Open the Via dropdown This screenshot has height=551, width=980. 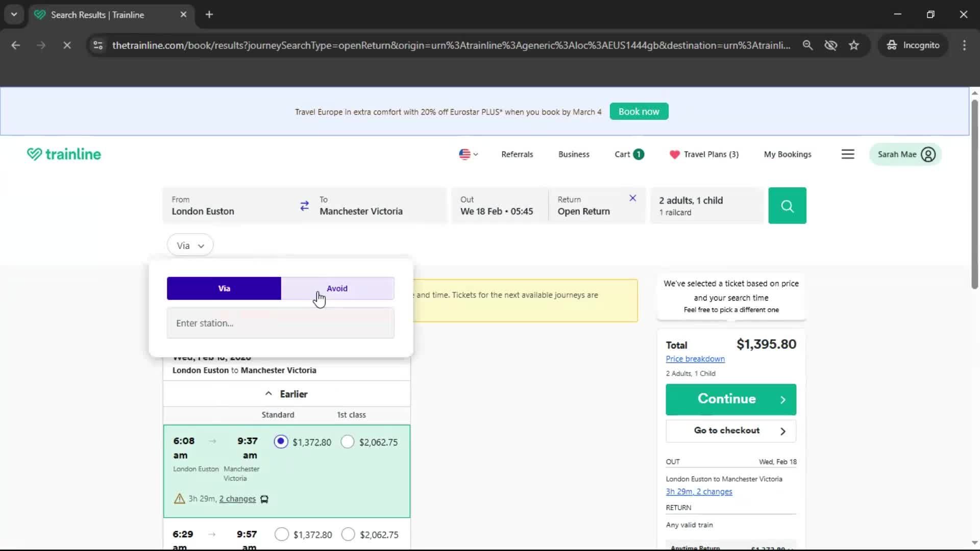point(190,245)
